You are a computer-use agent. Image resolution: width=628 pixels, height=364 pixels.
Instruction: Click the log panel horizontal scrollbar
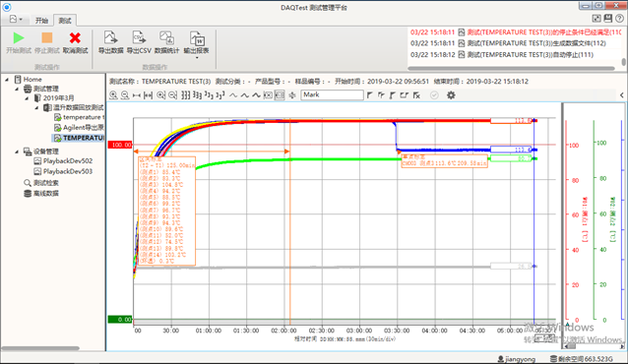click(512, 69)
